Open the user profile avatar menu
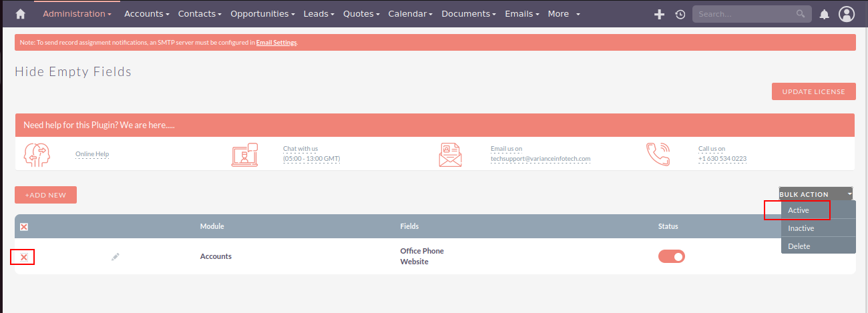Screen dimensions: 868x313 [x=847, y=14]
